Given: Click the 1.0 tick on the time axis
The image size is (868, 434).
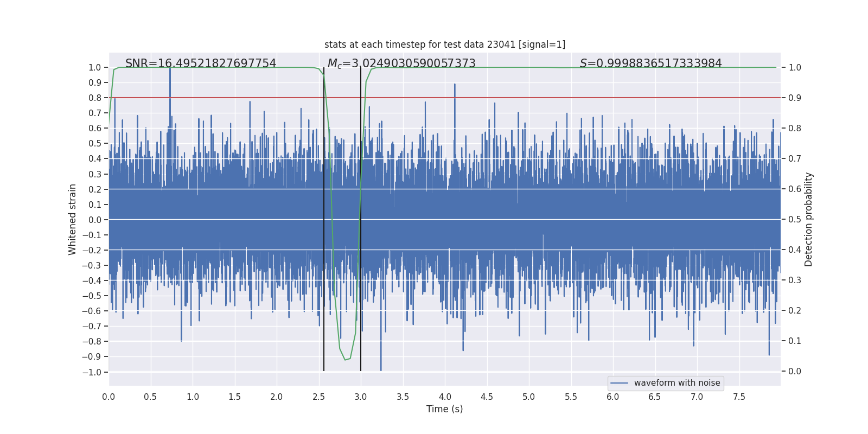Looking at the screenshot, I should (x=193, y=397).
